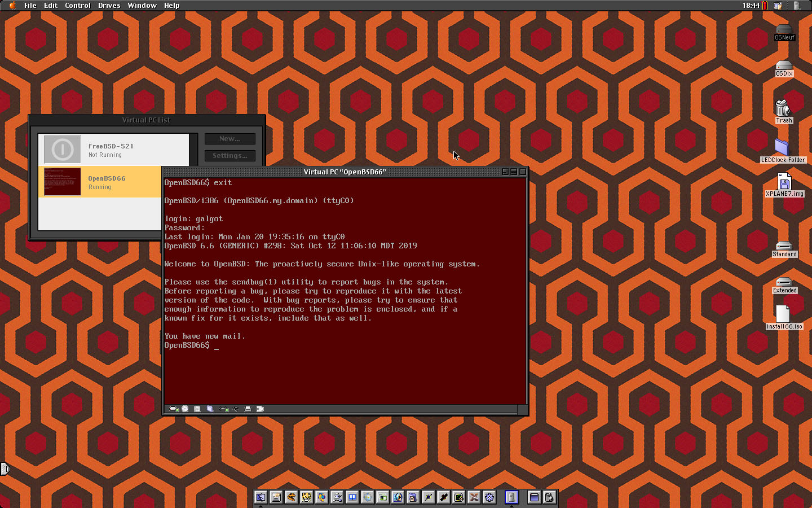Image resolution: width=812 pixels, height=508 pixels.
Task: Click the red battery-like menu bar icon
Action: (765, 5)
